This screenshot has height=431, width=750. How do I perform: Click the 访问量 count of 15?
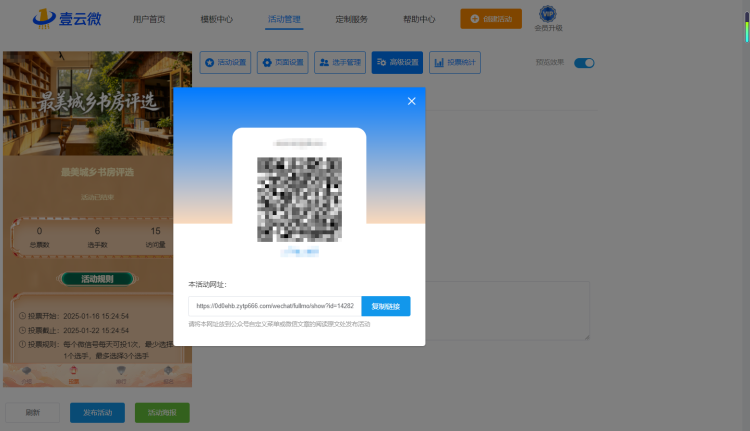155,231
